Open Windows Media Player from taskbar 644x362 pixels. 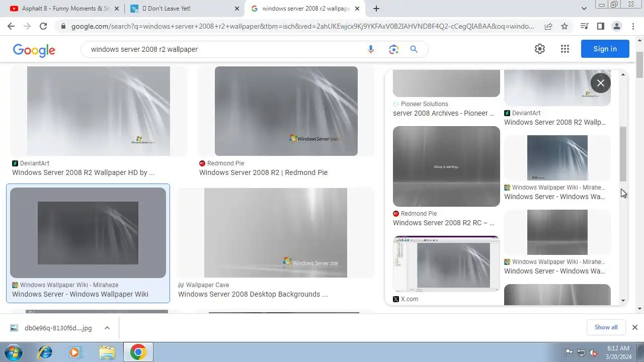click(75, 352)
